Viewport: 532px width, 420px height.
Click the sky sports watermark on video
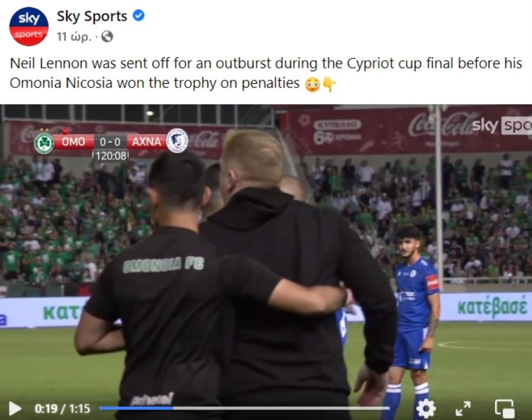click(x=502, y=126)
